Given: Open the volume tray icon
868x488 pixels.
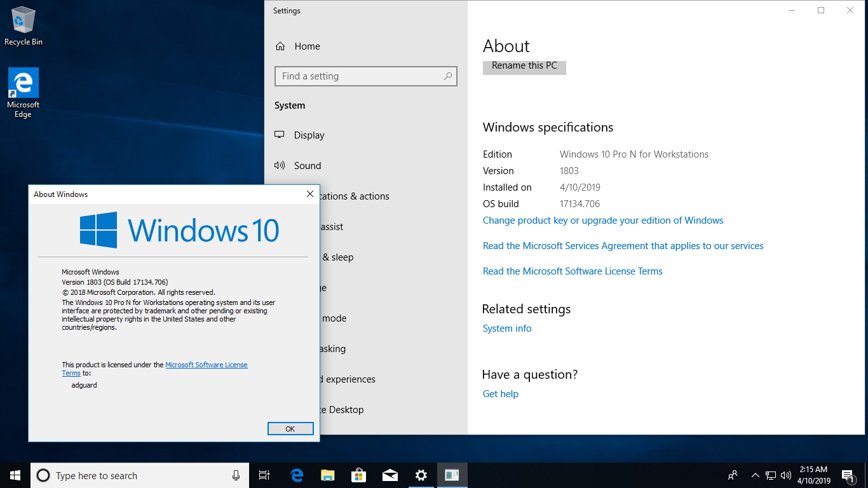Looking at the screenshot, I should pos(786,475).
